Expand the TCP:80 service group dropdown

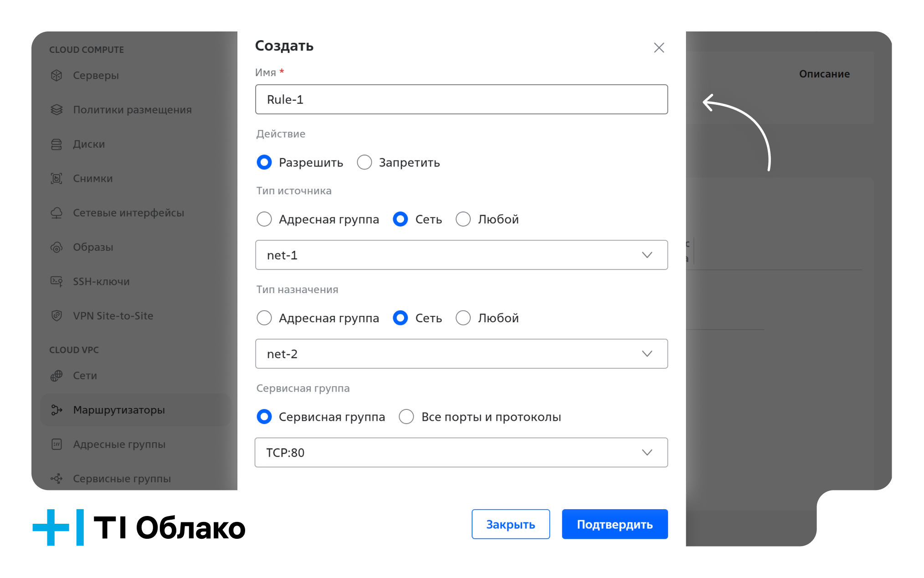click(x=461, y=453)
